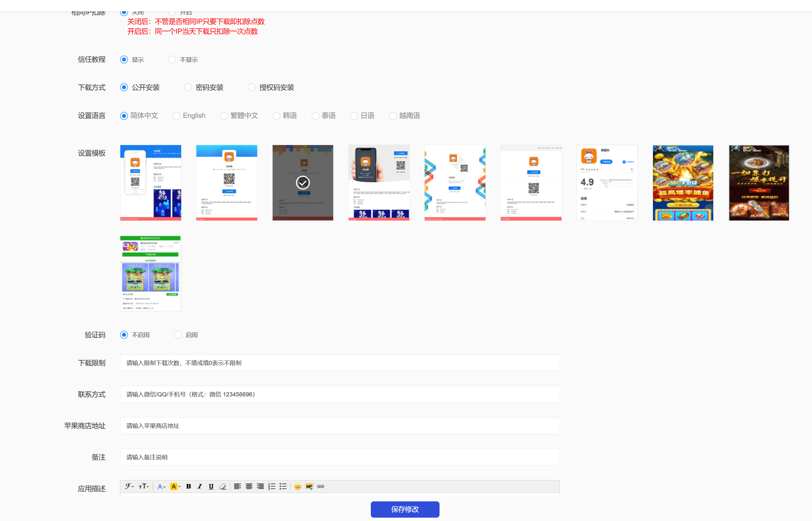Image resolution: width=812 pixels, height=521 pixels.
Task: Open yellow highlight background color picker
Action: tap(176, 486)
